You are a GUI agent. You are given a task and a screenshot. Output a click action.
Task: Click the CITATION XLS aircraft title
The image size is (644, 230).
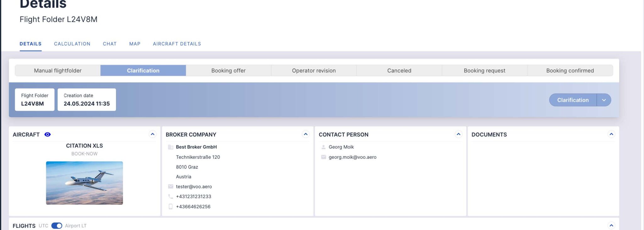[x=84, y=146]
